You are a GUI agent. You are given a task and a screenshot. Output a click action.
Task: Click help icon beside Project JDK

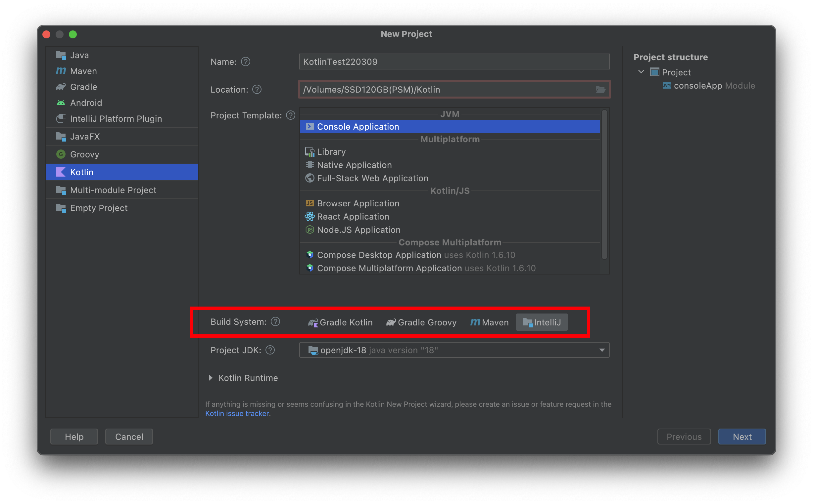pos(270,350)
